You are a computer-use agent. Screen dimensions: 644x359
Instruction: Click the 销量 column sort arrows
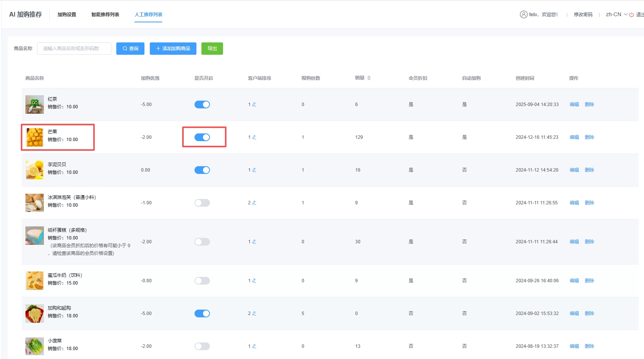(x=369, y=78)
